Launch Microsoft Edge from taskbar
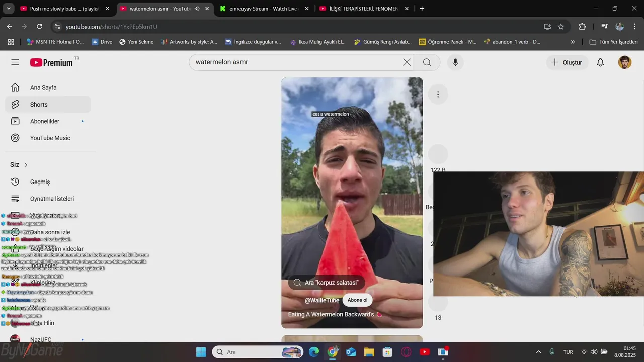 (314, 352)
